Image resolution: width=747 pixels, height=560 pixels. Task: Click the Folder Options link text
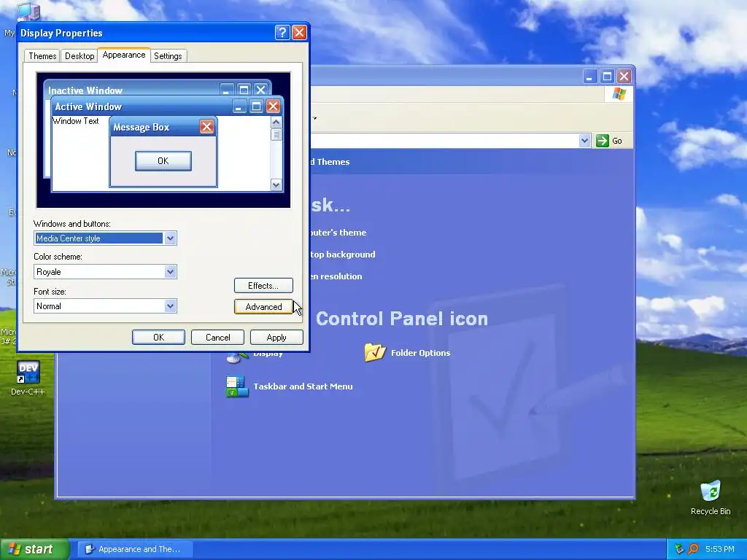click(x=421, y=353)
